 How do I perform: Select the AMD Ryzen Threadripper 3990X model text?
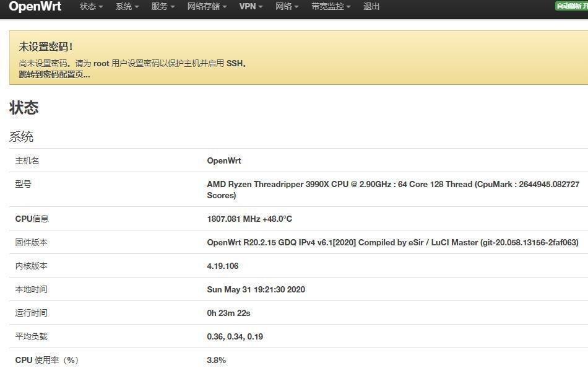[x=393, y=190]
